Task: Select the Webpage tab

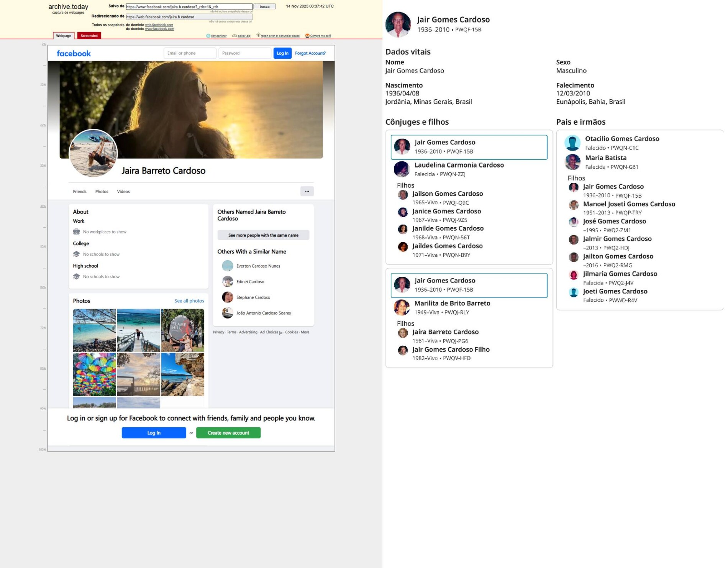Action: [x=64, y=36]
